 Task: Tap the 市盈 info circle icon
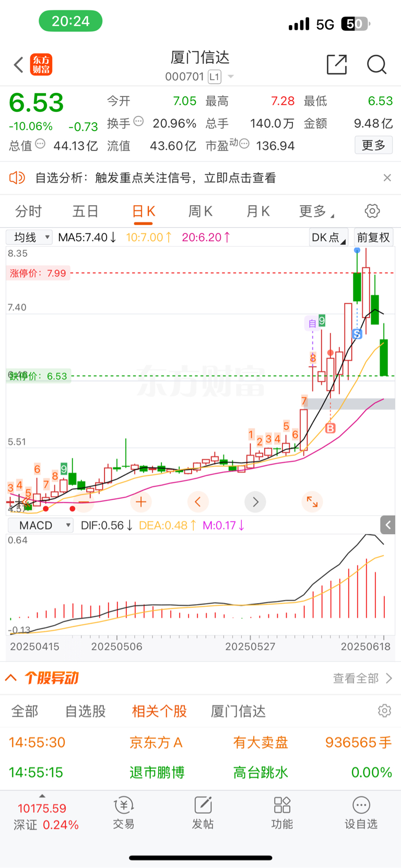244,144
